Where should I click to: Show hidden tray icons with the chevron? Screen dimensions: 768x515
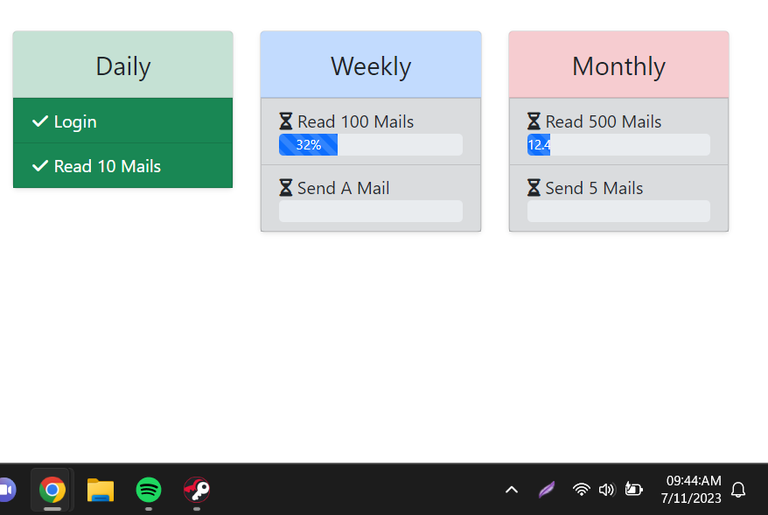(x=511, y=490)
